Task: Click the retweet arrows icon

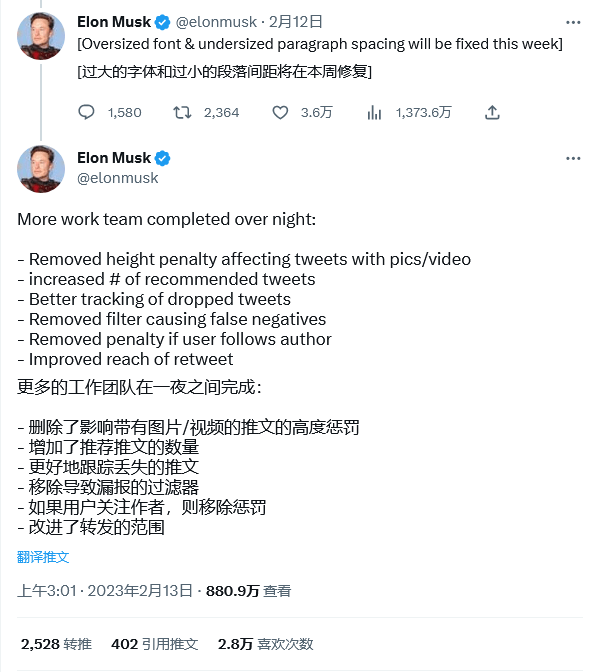Action: pos(182,112)
